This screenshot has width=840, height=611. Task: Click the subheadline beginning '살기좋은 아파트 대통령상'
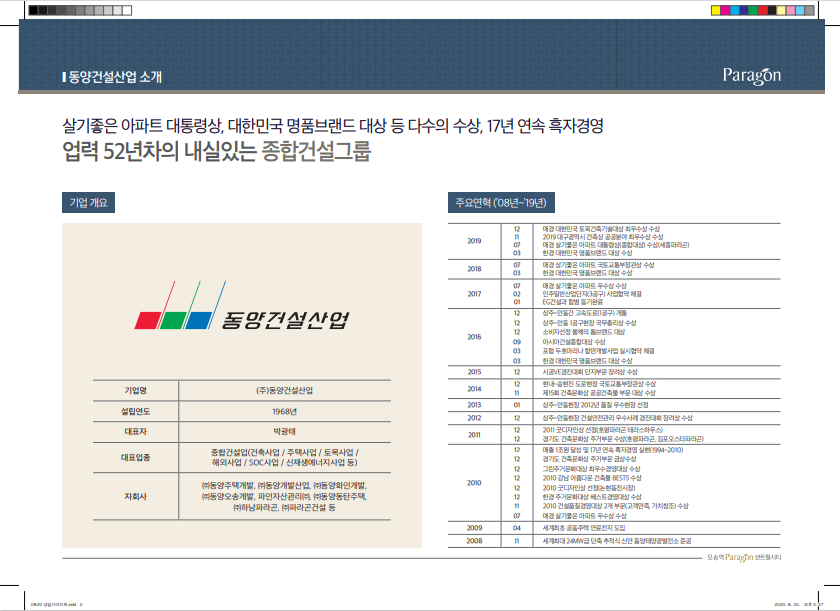(x=333, y=126)
